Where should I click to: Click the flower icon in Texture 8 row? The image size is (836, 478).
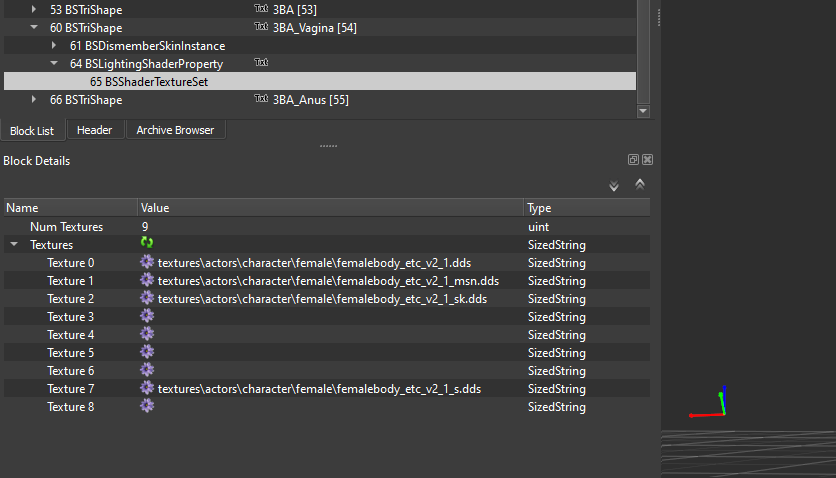point(147,406)
